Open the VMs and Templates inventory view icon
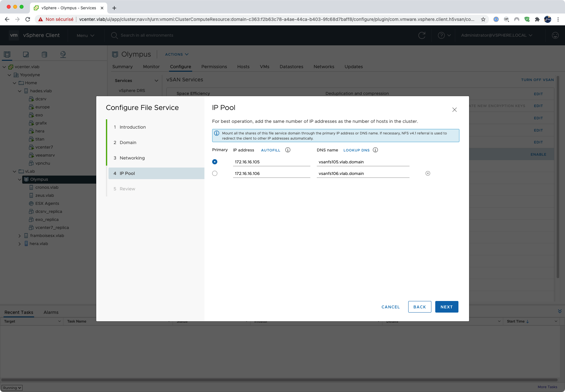The height and width of the screenshot is (392, 565). point(26,54)
